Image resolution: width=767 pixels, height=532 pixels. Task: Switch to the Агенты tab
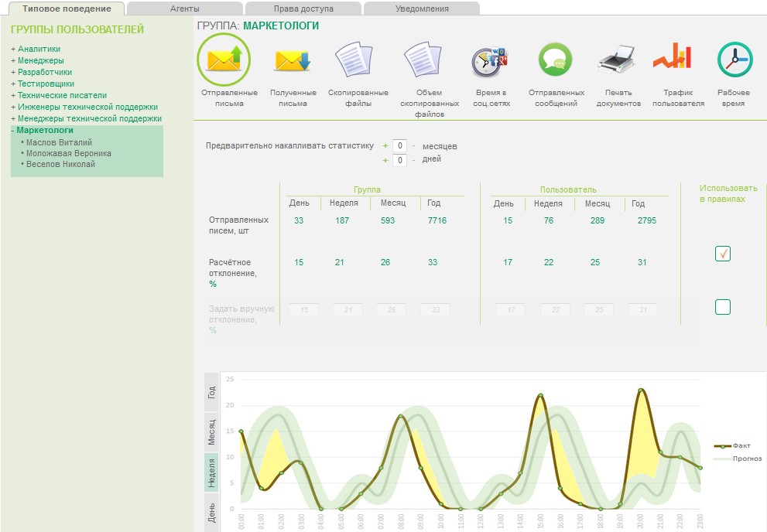click(184, 9)
